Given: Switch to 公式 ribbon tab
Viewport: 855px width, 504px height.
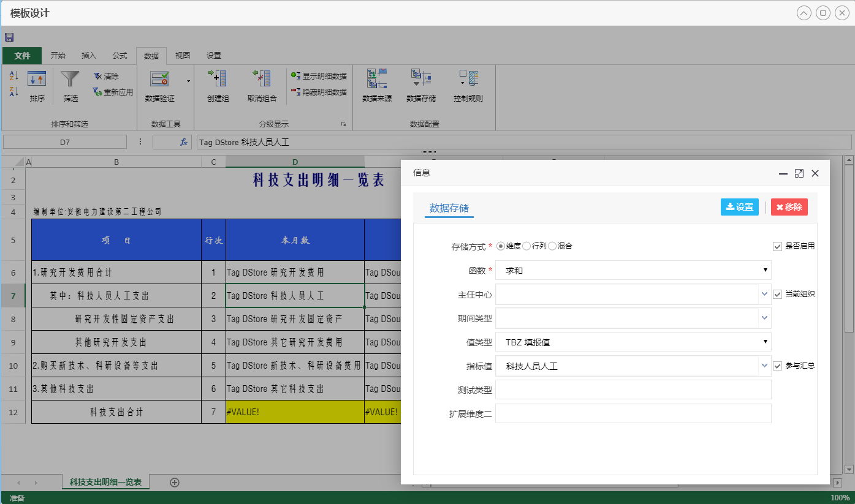Looking at the screenshot, I should pos(120,56).
